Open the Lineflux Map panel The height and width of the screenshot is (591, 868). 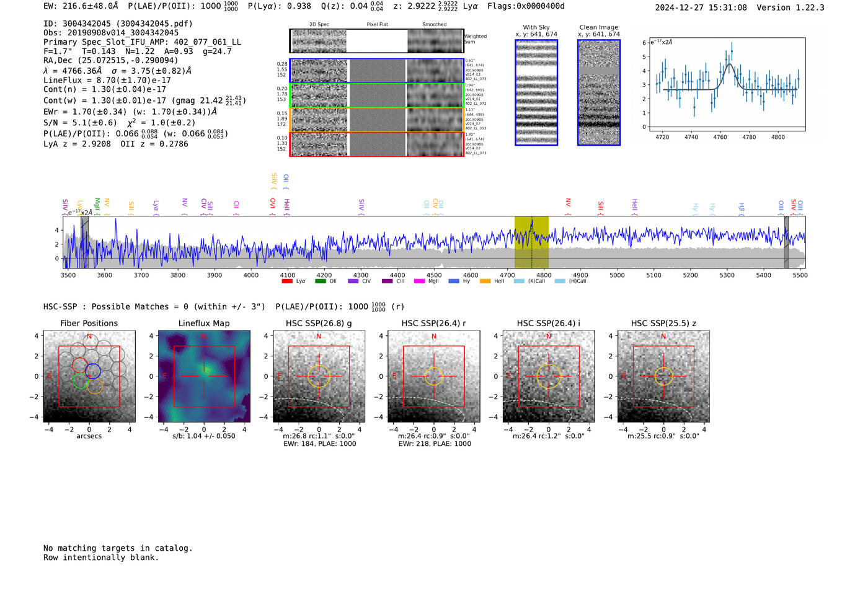204,376
